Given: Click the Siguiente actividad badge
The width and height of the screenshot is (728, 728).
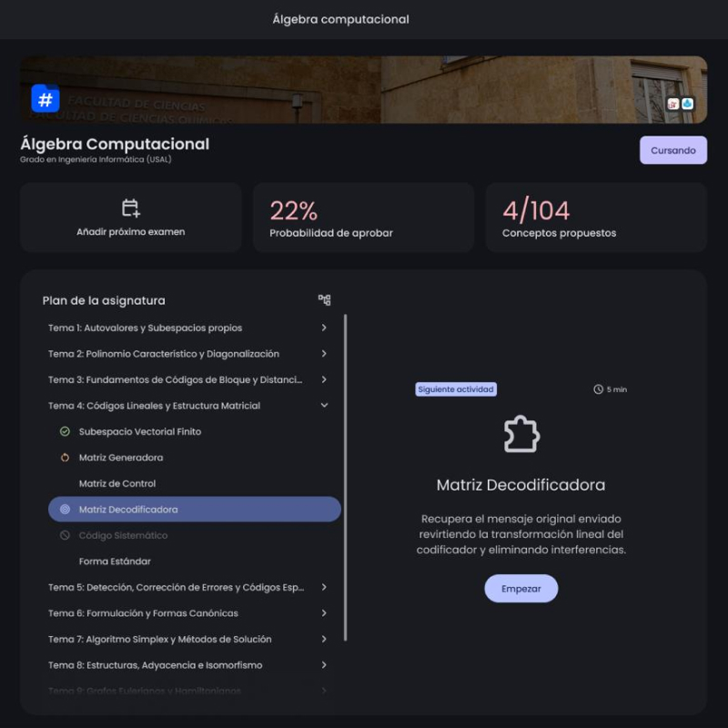Looking at the screenshot, I should (x=456, y=389).
